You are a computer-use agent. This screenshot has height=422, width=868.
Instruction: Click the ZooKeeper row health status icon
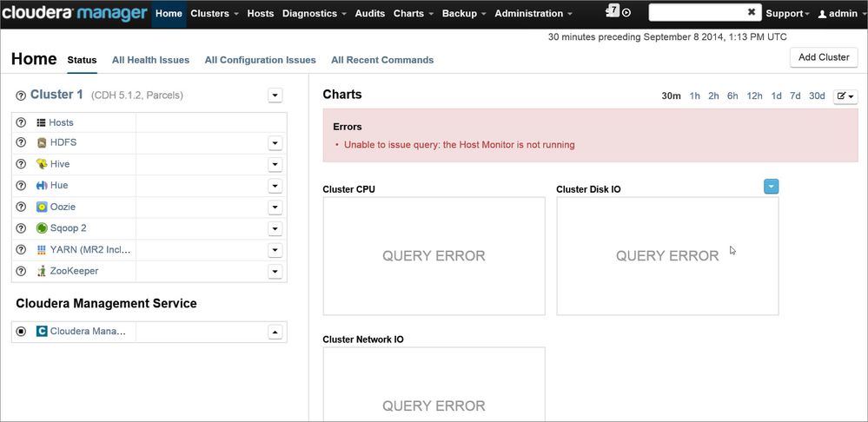[21, 271]
